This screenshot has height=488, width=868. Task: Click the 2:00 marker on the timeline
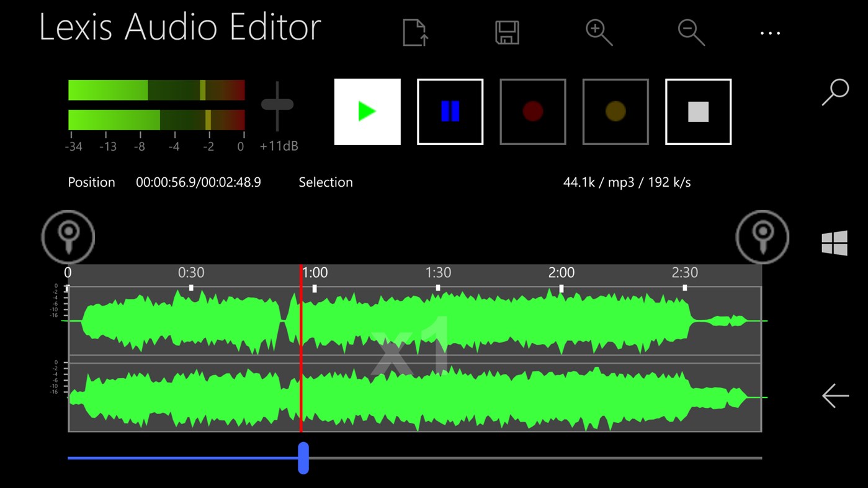click(x=562, y=273)
